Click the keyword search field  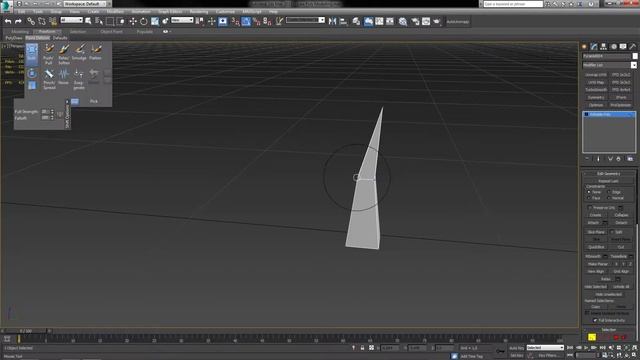pos(513,4)
